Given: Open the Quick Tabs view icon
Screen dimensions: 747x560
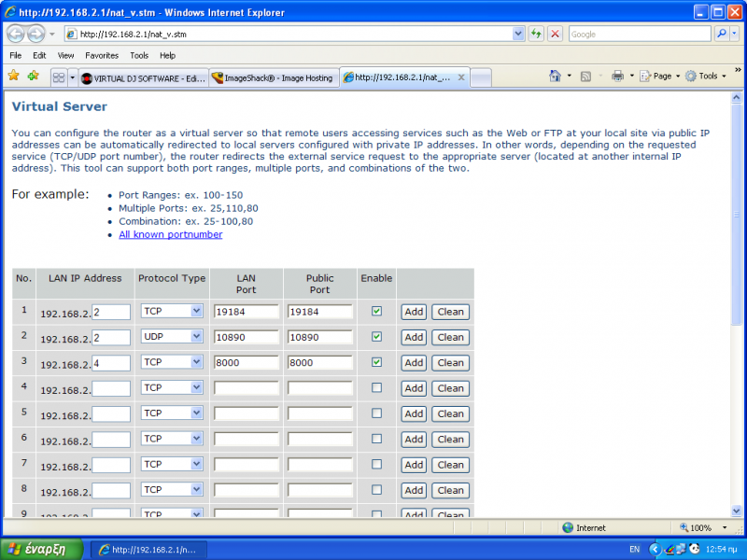Looking at the screenshot, I should pyautogui.click(x=59, y=77).
